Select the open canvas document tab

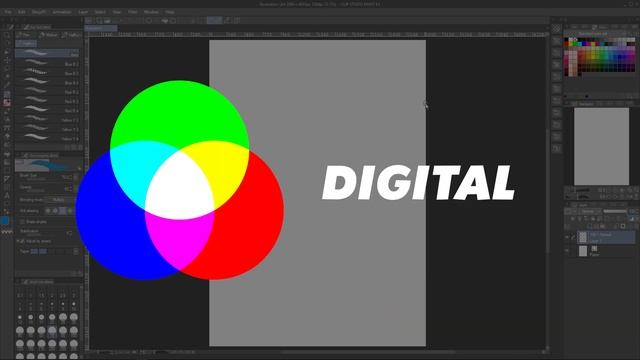pyautogui.click(x=101, y=29)
